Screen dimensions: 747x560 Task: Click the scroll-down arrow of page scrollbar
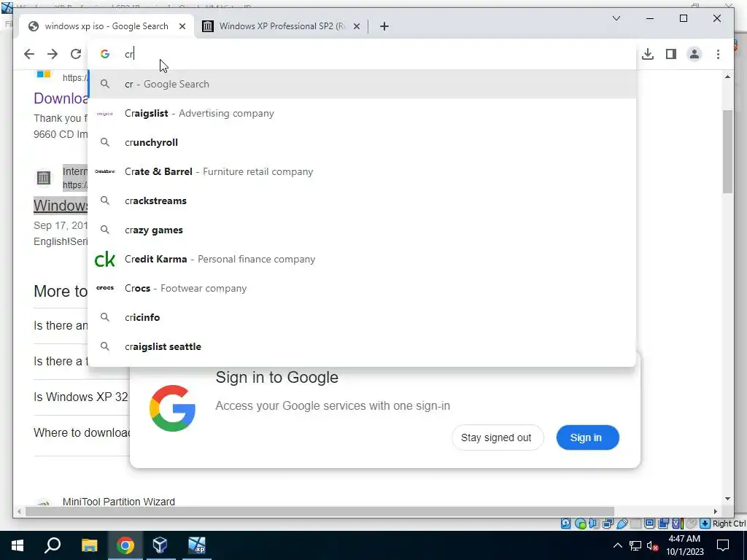coord(727,499)
